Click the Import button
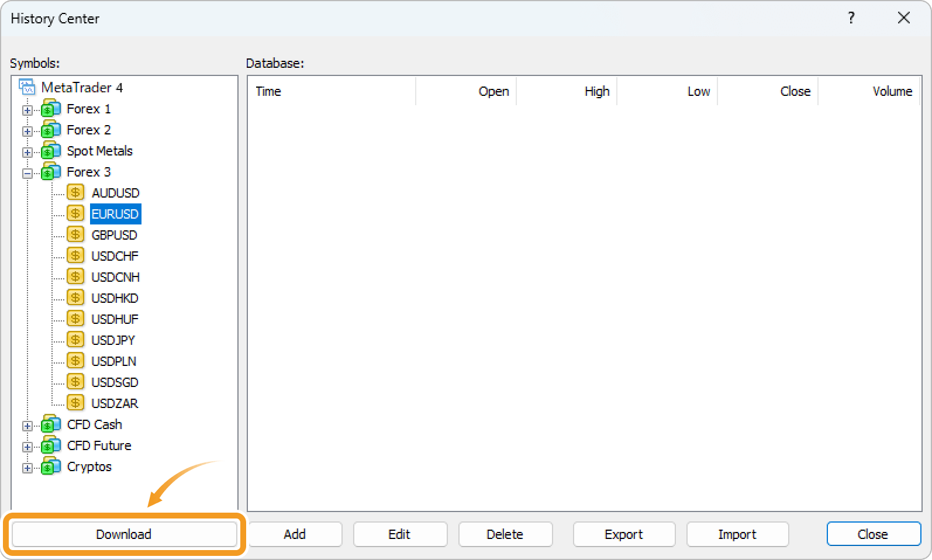Screen dimensions: 932x560 point(737,534)
